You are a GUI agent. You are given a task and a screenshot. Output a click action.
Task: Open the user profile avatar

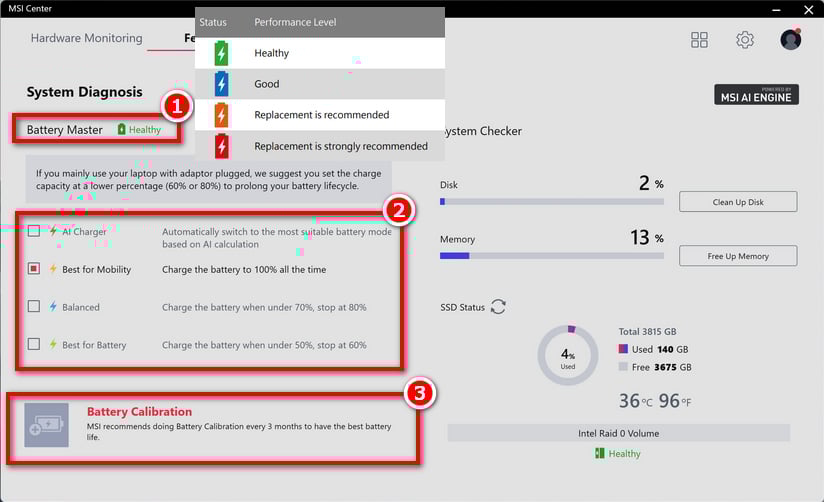(x=790, y=39)
